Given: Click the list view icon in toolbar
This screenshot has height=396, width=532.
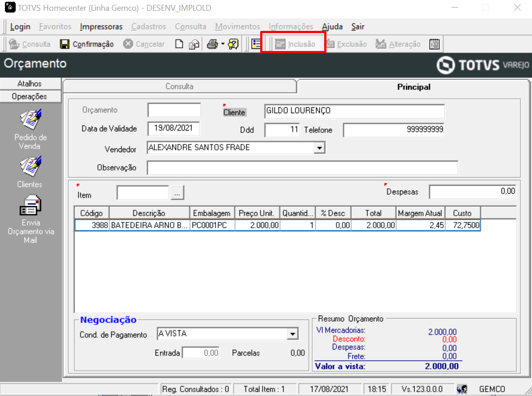Looking at the screenshot, I should 256,44.
